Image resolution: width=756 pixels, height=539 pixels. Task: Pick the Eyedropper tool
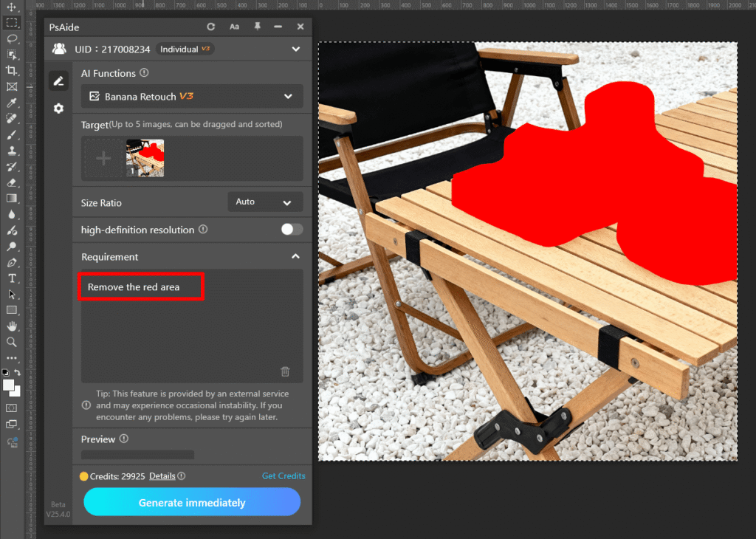[x=12, y=103]
